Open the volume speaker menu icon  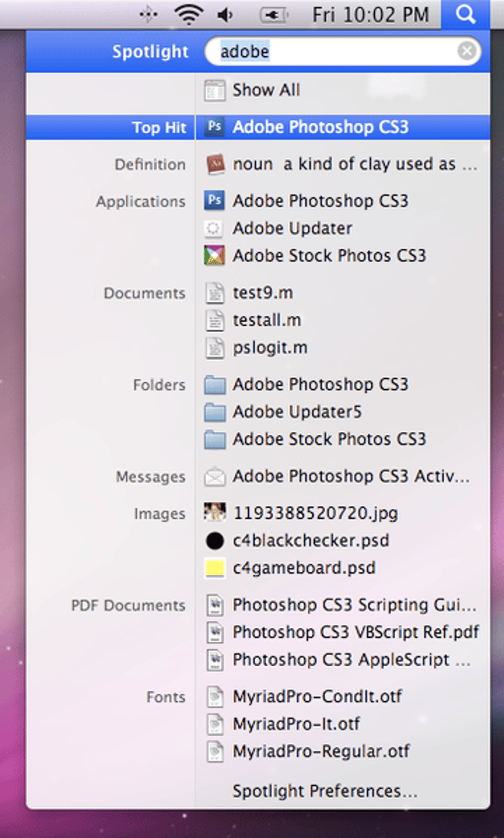tap(225, 14)
